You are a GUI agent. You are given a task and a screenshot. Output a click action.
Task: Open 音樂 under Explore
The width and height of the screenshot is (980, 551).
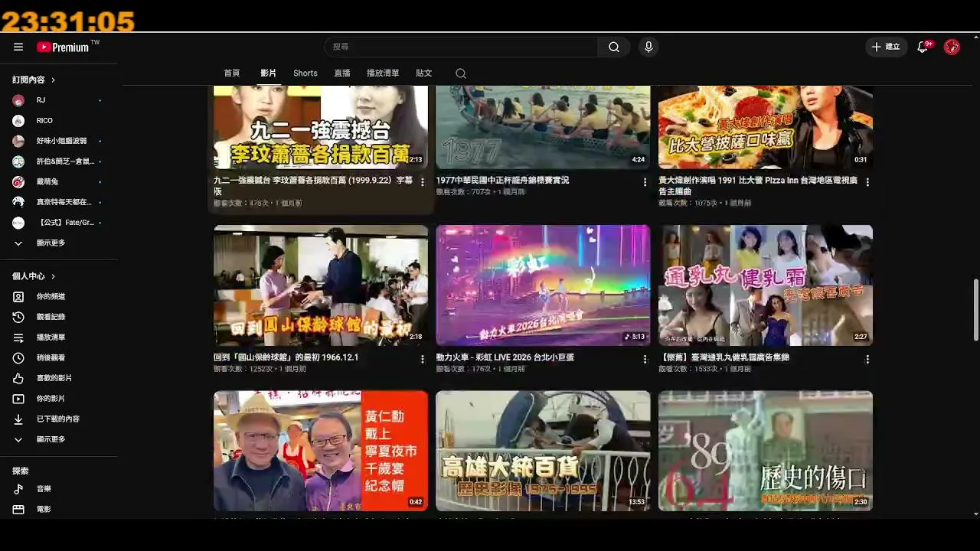[x=59, y=489]
